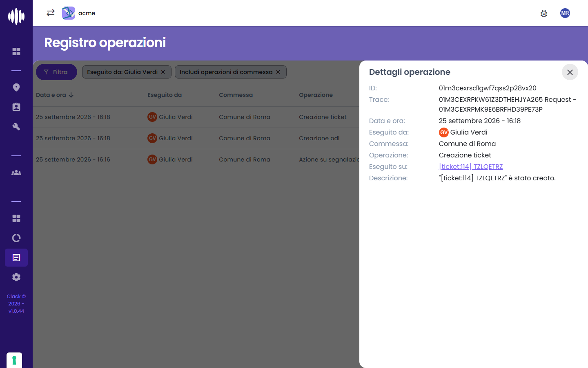Open the map pin locations icon

[x=16, y=88]
